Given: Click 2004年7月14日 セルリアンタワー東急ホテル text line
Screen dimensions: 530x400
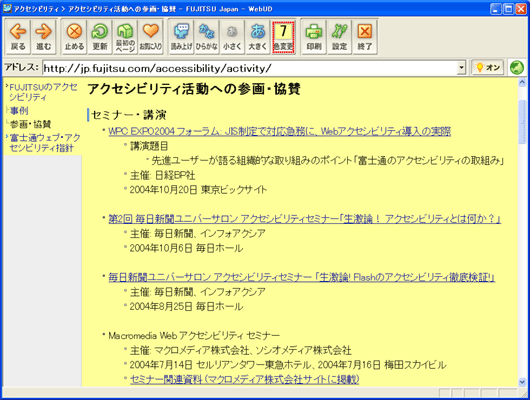Looking at the screenshot, I should [x=288, y=365].
